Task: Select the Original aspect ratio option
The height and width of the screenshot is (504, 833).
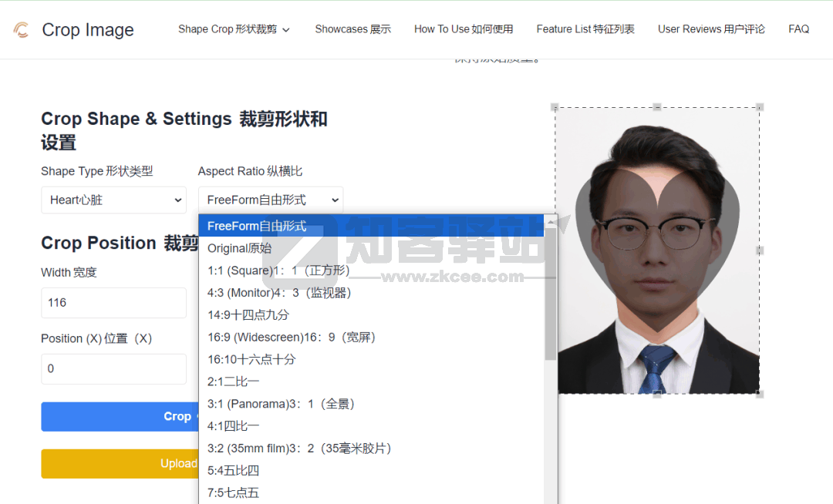Action: point(239,249)
